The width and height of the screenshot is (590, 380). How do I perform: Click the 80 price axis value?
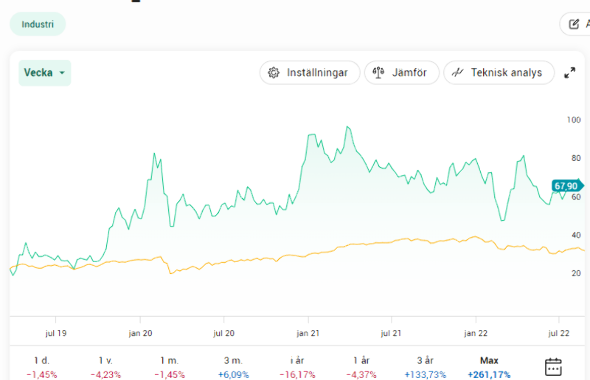576,158
